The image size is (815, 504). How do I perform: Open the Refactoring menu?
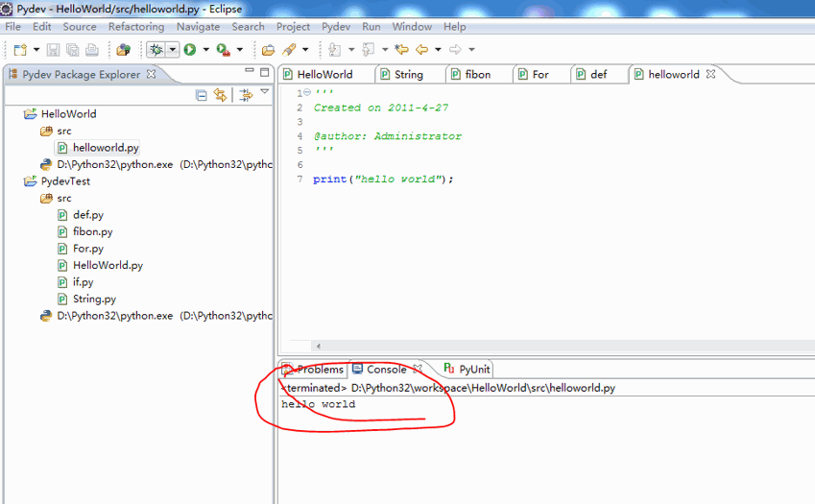(136, 27)
